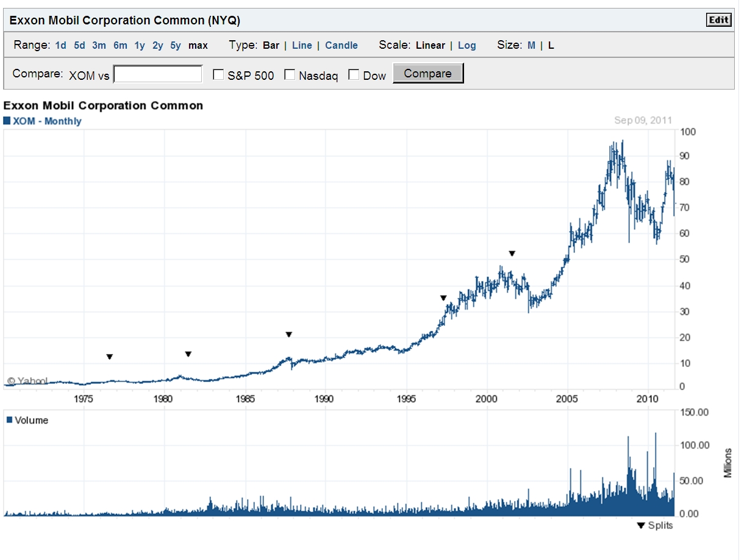The height and width of the screenshot is (560, 747).
Task: Click the blue Volume legend square
Action: click(x=9, y=420)
